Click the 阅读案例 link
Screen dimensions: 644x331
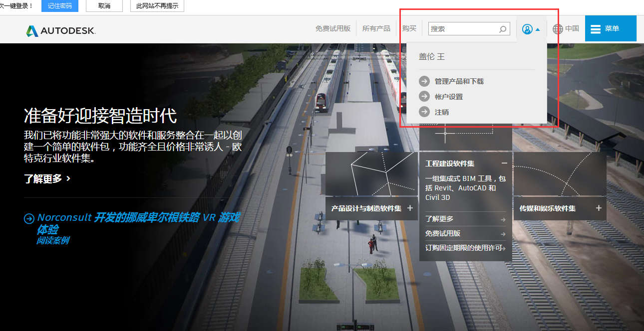(x=52, y=240)
